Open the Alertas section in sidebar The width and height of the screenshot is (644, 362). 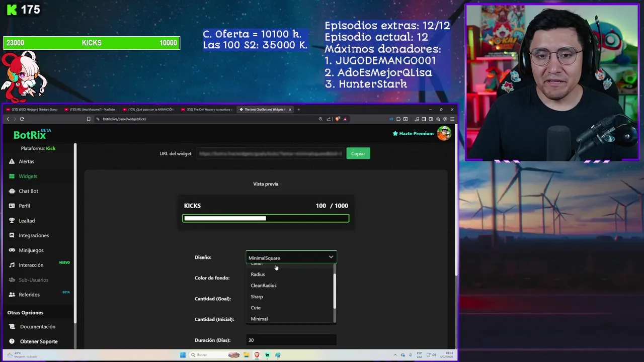click(26, 161)
